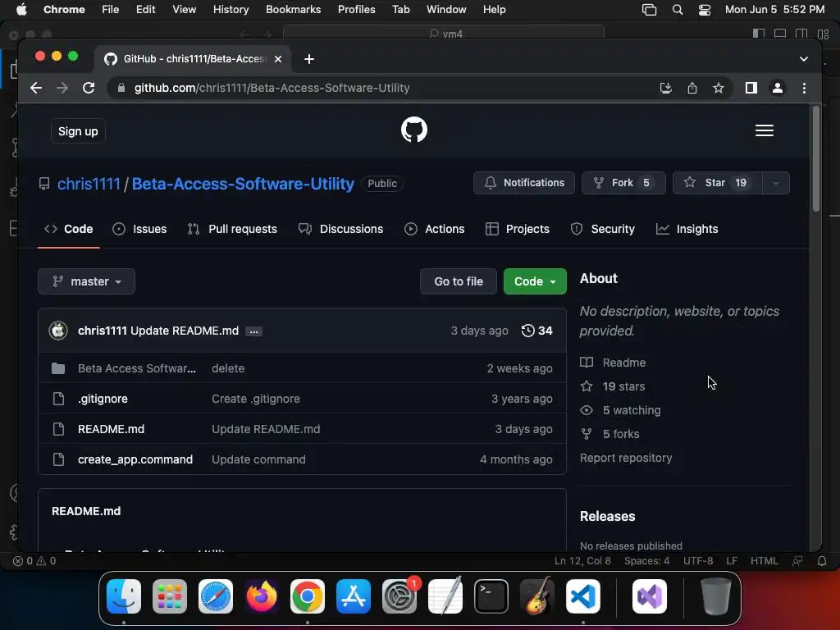
Task: Expand the master branch dropdown
Action: point(86,281)
